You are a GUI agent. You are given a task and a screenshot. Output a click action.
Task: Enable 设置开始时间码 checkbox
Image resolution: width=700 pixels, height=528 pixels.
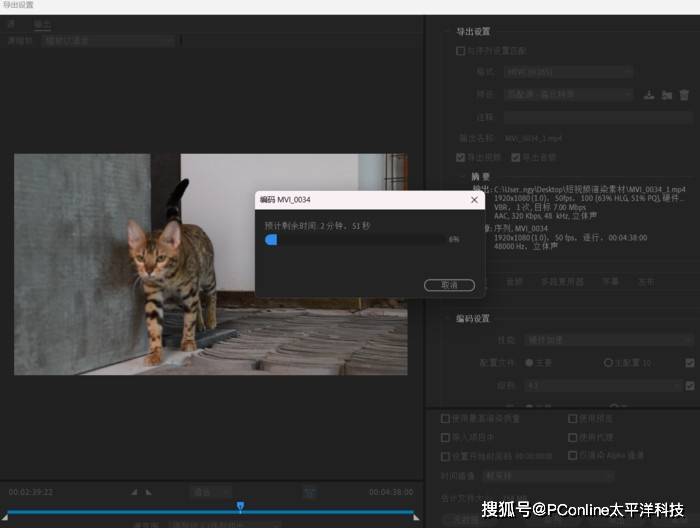pyautogui.click(x=445, y=456)
